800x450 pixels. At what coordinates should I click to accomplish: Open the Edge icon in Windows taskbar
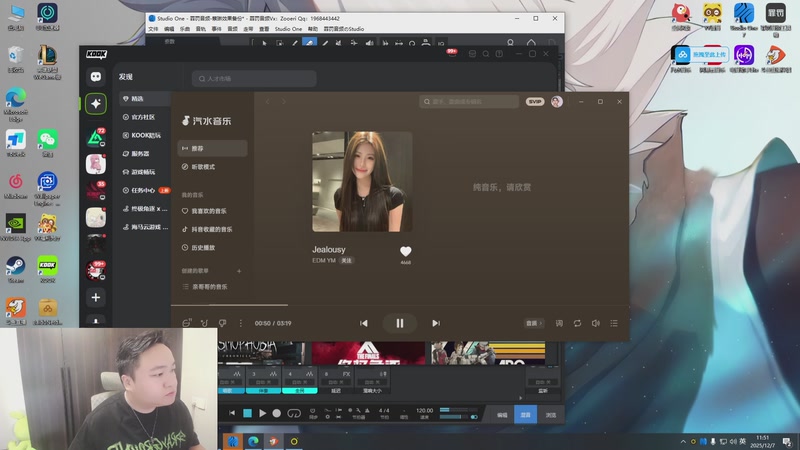coord(253,441)
